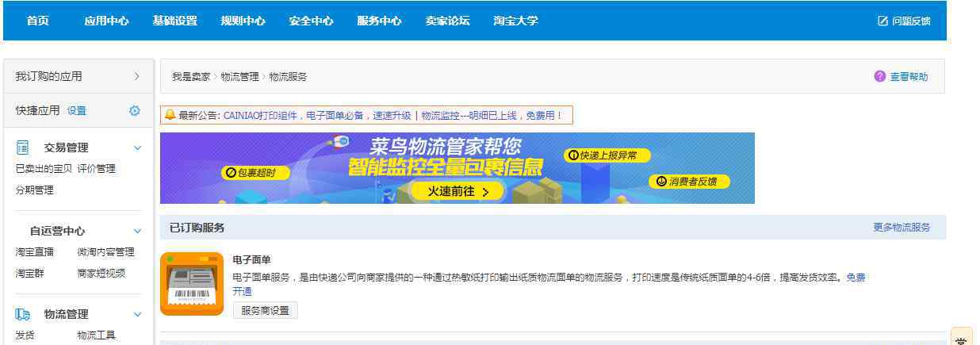Click the 交易管理 heading
Viewport: 980px width, 345px height.
[x=66, y=148]
